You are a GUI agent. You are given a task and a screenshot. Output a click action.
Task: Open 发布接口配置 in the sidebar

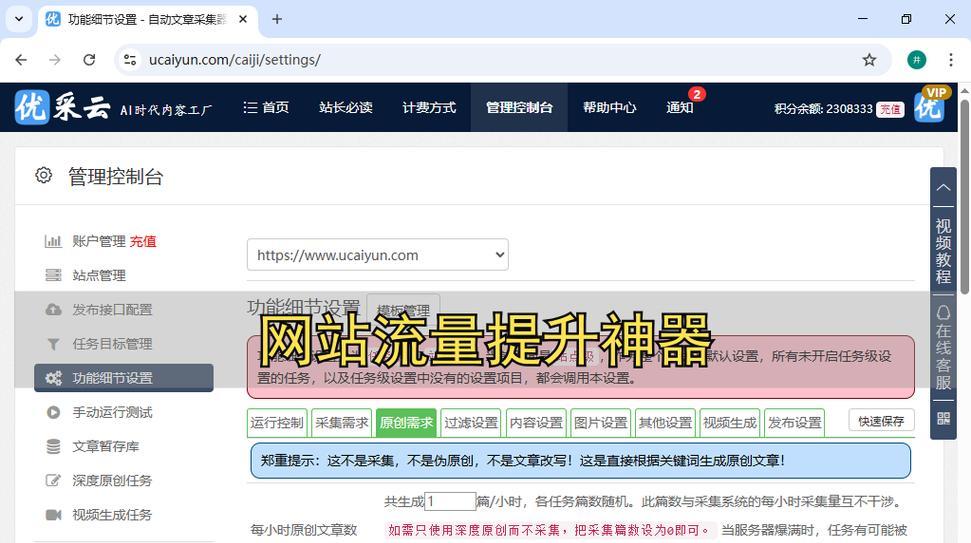(112, 310)
